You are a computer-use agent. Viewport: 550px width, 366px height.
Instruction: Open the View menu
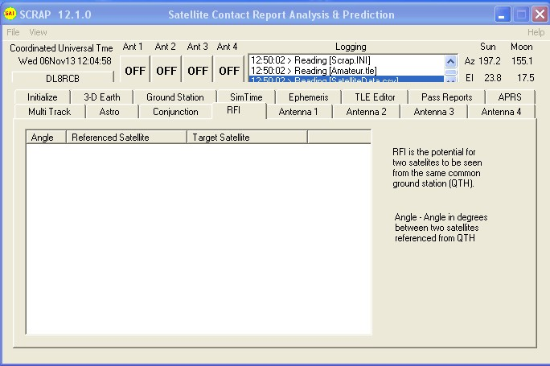point(38,32)
